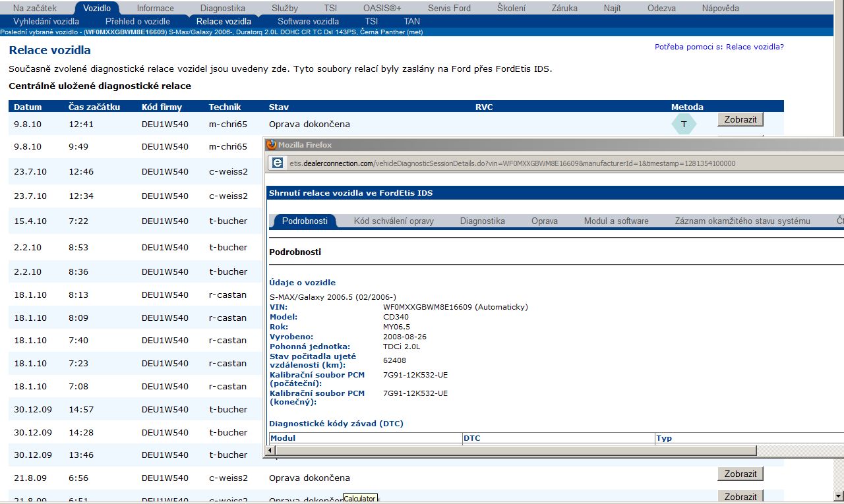Image resolution: width=844 pixels, height=504 pixels.
Task: Switch to Kód schválení opravy tab
Action: coord(394,221)
